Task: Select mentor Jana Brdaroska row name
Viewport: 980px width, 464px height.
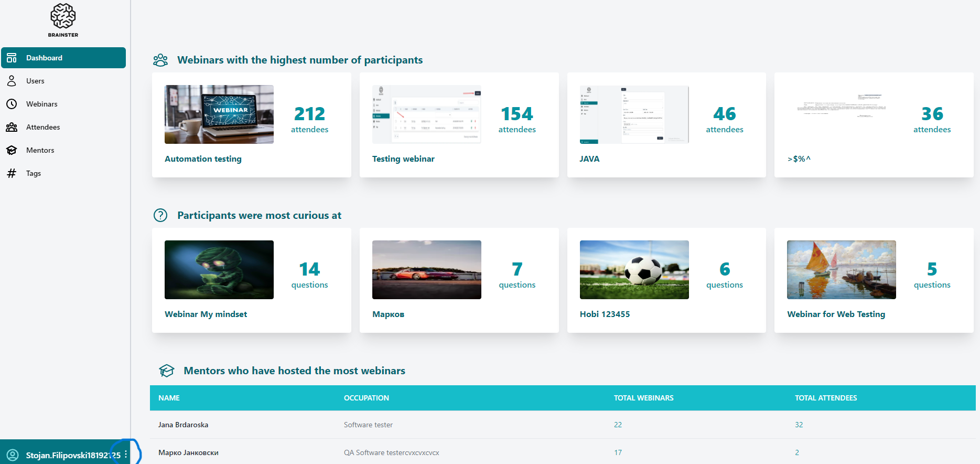Action: point(183,425)
